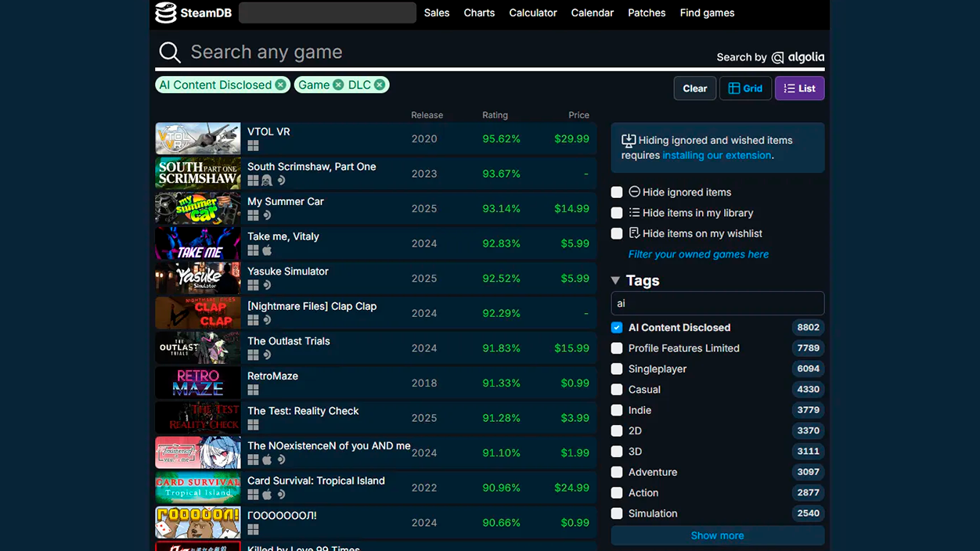The image size is (980, 551).
Task: Click the Windows icon under The Test: Reality Check
Action: tap(253, 425)
